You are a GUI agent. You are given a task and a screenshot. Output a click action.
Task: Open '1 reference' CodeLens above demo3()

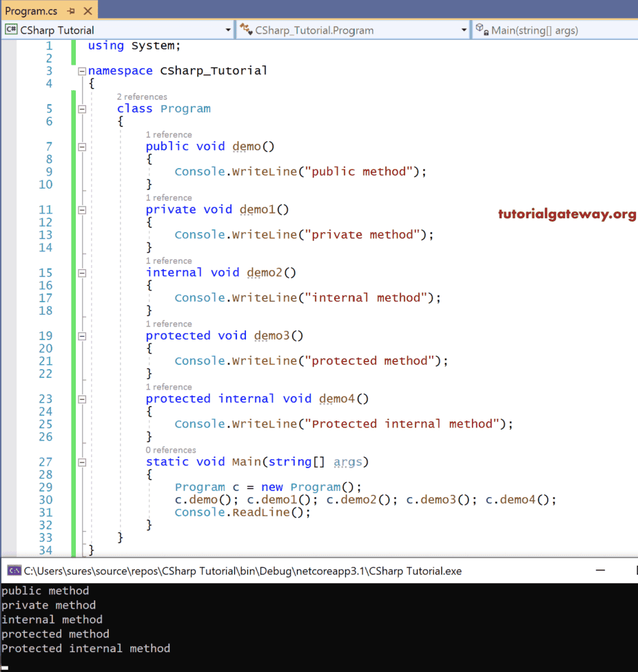[x=169, y=324]
